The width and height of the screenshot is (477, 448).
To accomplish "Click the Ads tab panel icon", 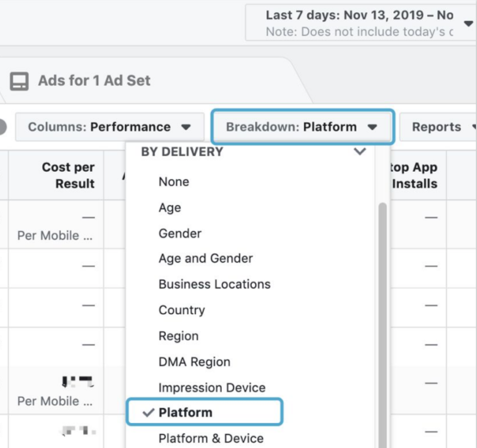I will click(19, 81).
